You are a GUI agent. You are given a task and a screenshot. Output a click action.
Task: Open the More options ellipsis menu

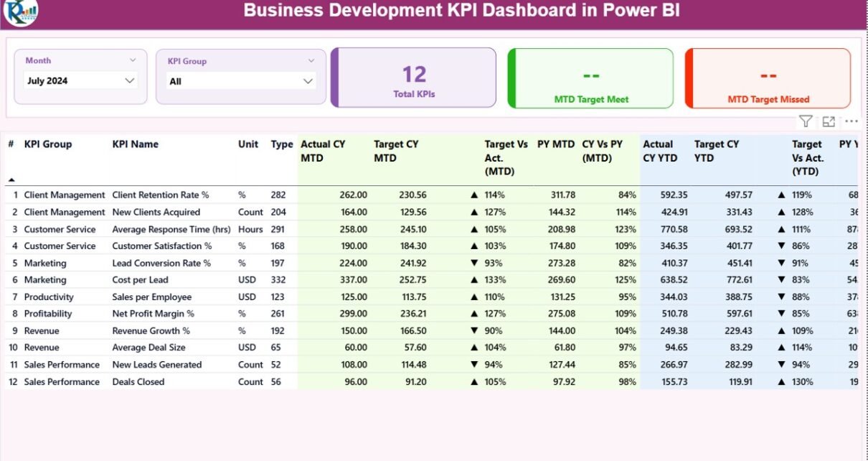click(x=852, y=121)
